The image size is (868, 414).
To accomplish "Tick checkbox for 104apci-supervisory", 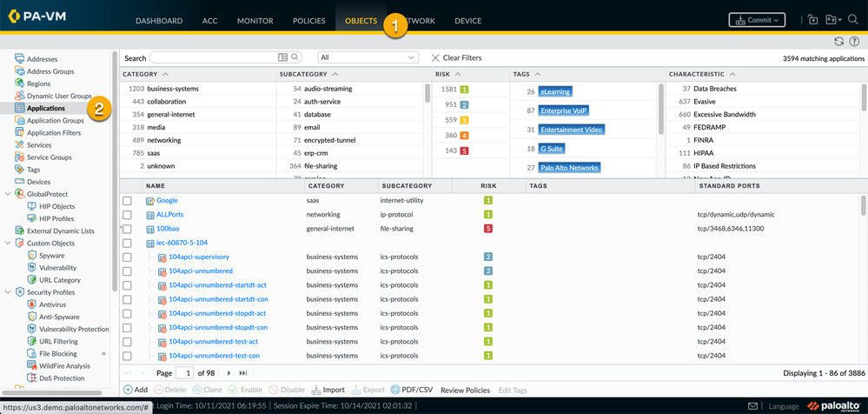I will [x=127, y=257].
